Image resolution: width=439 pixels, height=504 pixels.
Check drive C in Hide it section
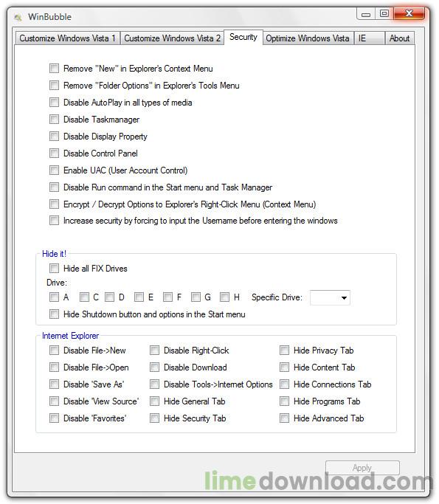(85, 297)
